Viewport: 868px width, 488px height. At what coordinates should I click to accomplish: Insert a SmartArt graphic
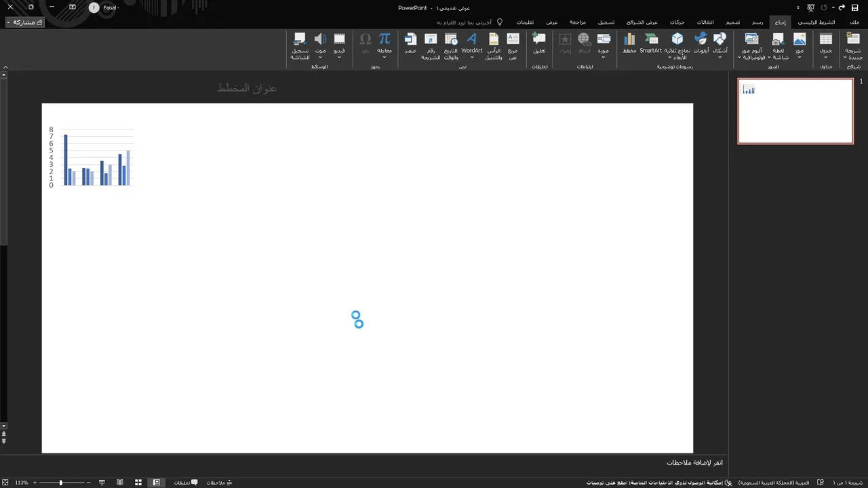pos(651,43)
